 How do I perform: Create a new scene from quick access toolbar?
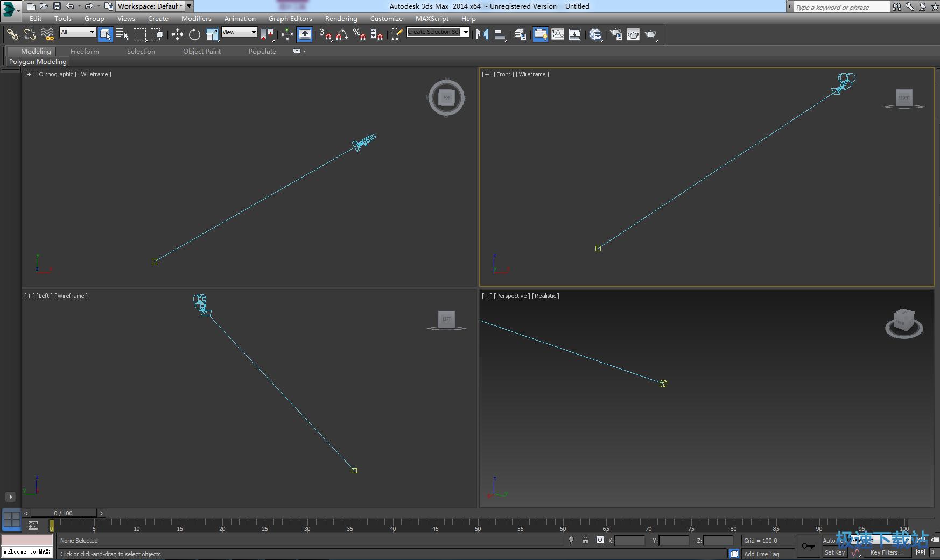[31, 6]
